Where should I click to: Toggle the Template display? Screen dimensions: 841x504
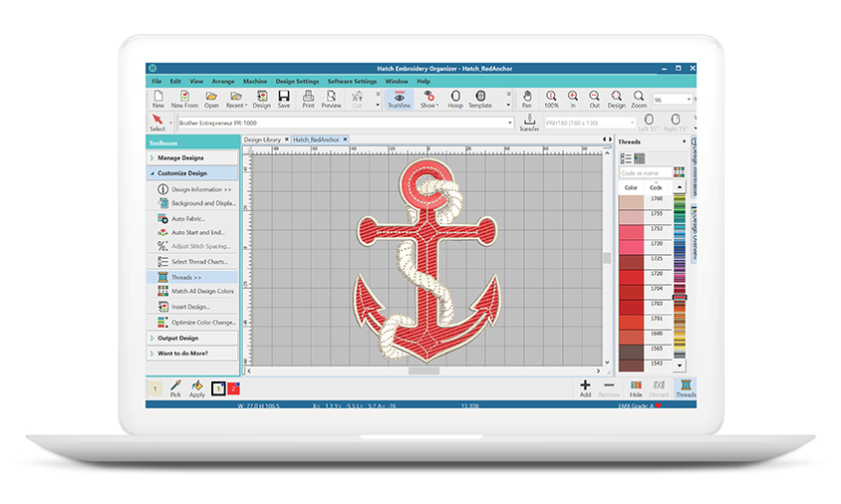click(x=480, y=100)
